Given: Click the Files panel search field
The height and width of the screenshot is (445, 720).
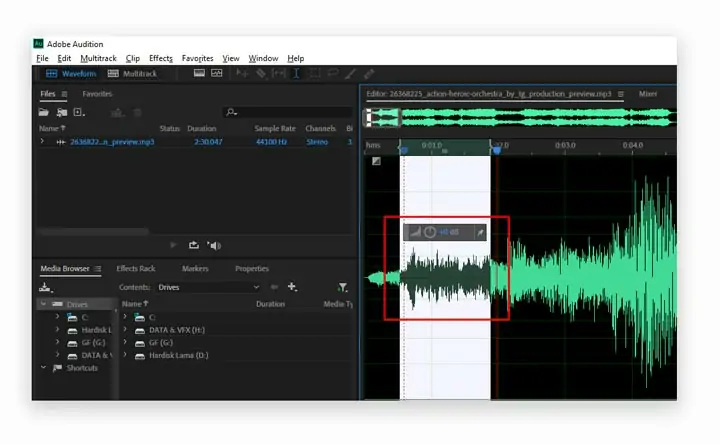Looking at the screenshot, I should coord(288,112).
